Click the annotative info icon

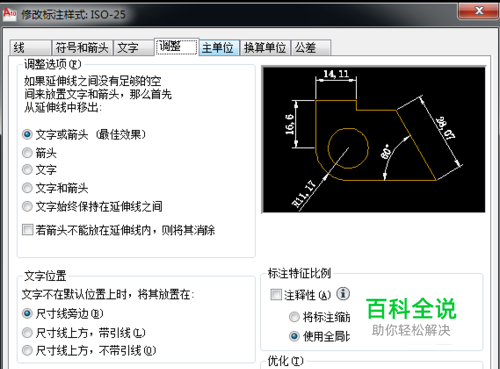pos(343,294)
